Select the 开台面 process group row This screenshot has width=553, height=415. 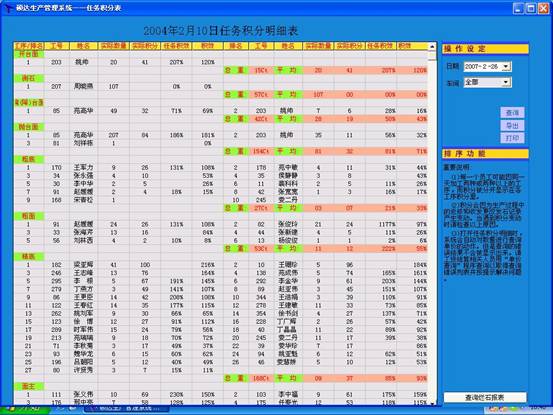[29, 54]
